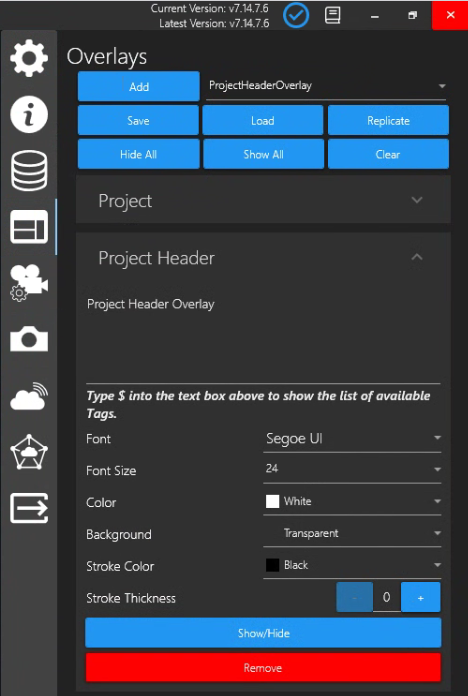Open the photo camera sidebar icon
This screenshot has width=468, height=696.
pyautogui.click(x=29, y=339)
